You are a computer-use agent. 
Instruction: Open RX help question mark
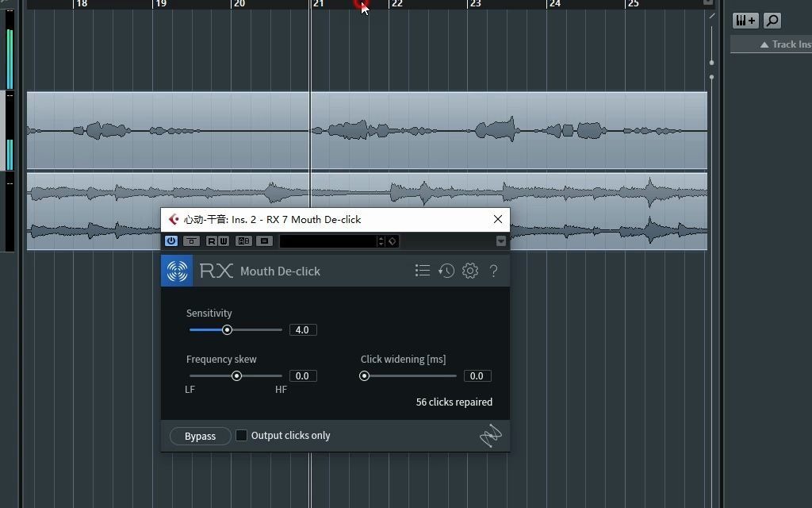(x=493, y=271)
